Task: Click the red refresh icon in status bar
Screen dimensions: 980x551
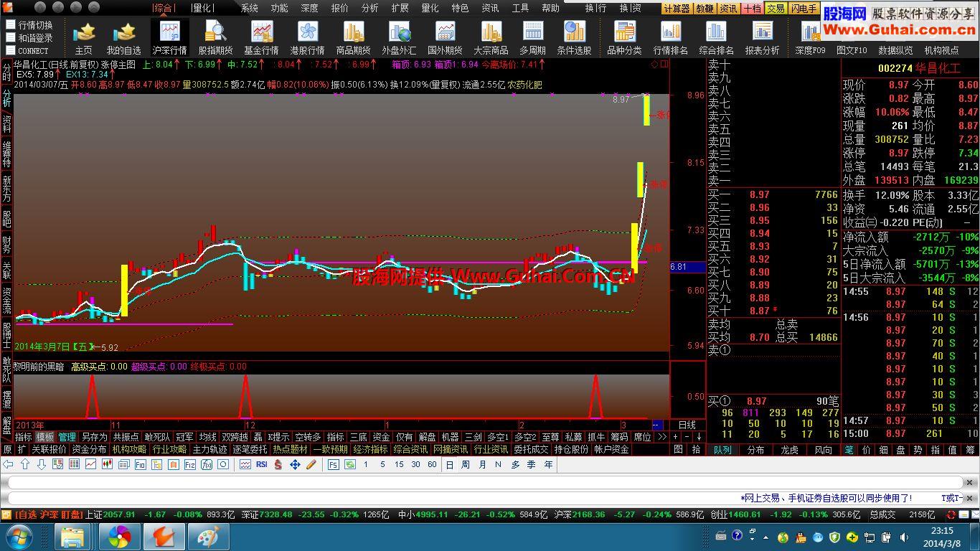Action: click(x=952, y=514)
